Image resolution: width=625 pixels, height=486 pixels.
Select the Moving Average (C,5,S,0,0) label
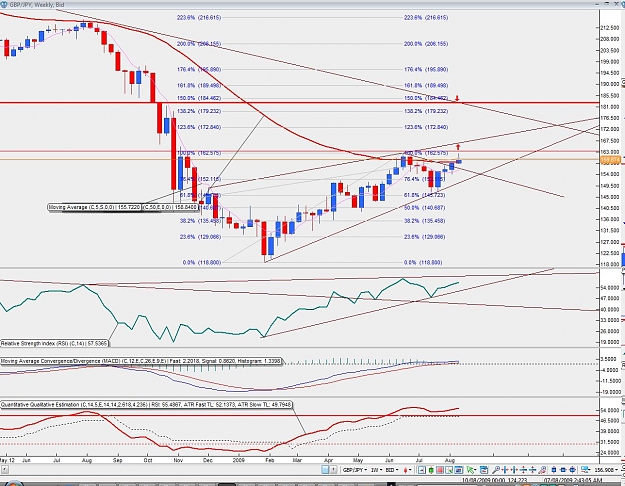94,207
